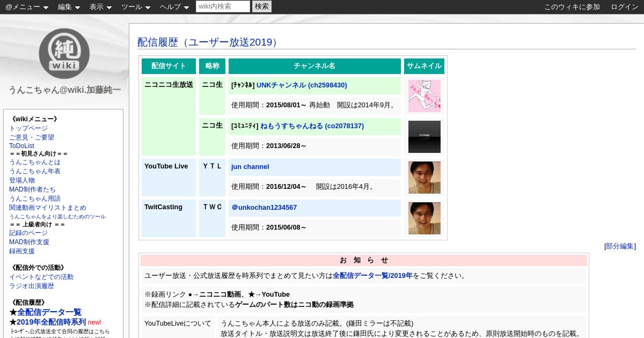
Task: Click the ねもうすちゃんねる dark thumbnail
Action: 424,137
